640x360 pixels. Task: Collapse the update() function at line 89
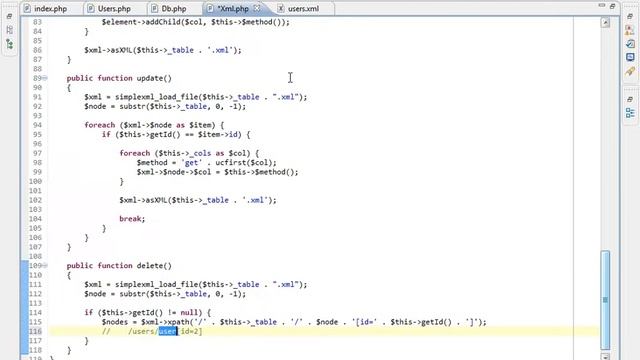point(44,78)
